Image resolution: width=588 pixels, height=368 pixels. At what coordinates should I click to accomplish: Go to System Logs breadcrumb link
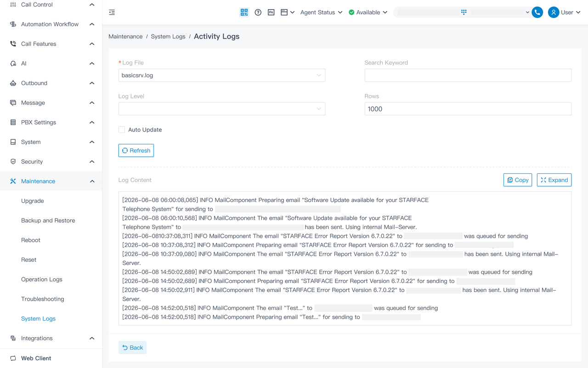tap(168, 37)
